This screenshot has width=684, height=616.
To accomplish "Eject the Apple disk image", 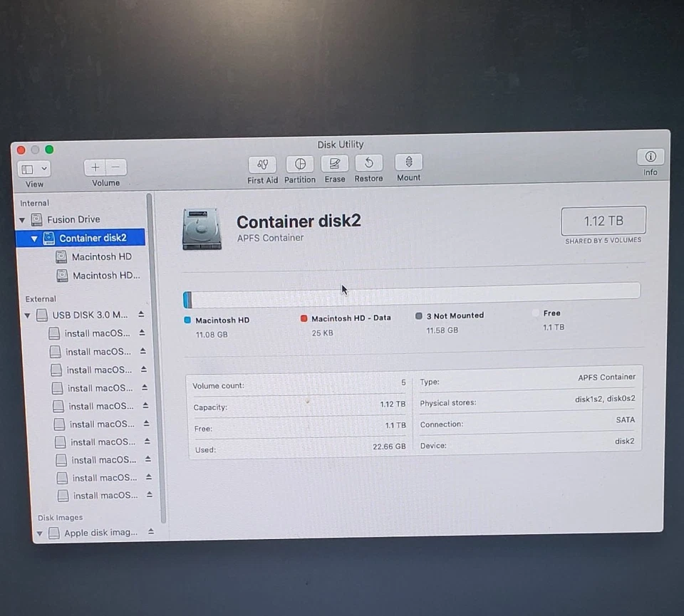I will 150,531.
